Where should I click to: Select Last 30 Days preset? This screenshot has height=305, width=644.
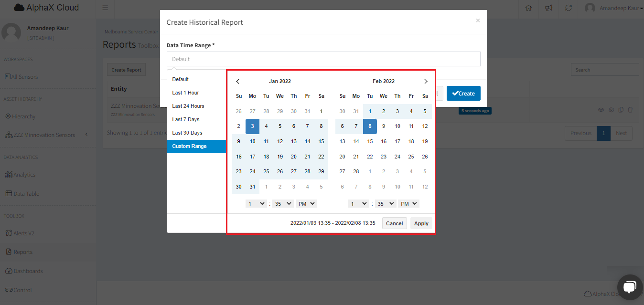[187, 133]
